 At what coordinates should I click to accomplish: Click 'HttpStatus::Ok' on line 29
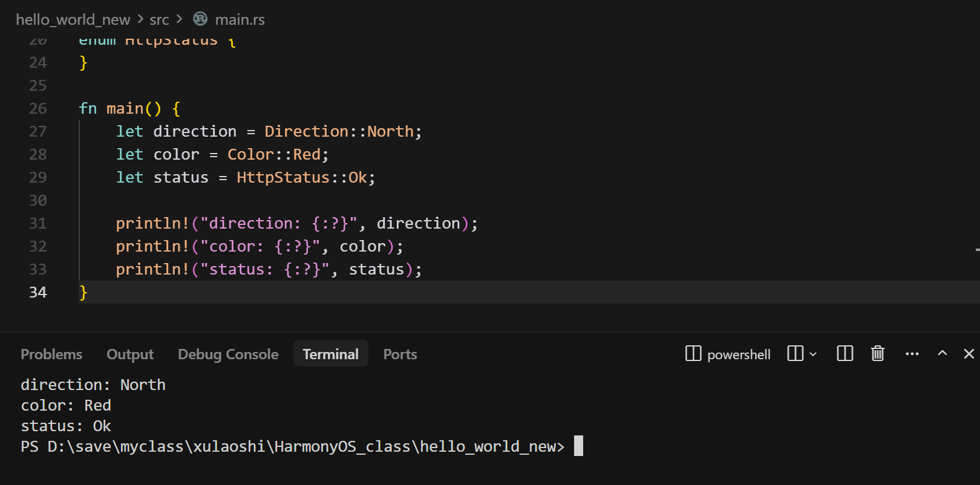click(302, 178)
